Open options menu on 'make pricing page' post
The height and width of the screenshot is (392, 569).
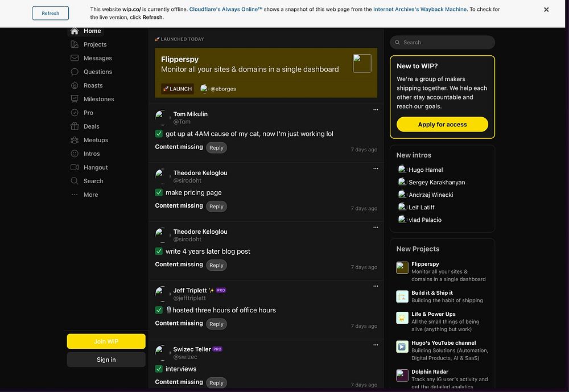click(376, 168)
